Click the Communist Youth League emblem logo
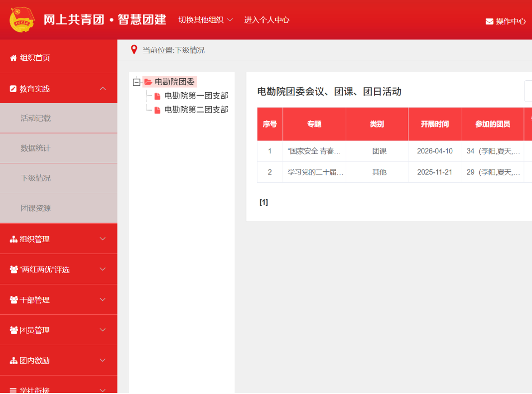The width and height of the screenshot is (532, 394). [22, 20]
